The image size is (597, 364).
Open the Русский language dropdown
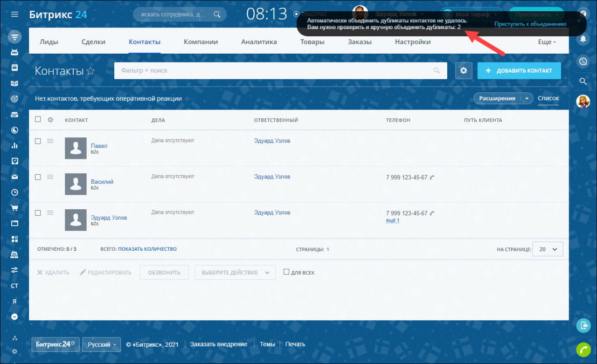102,344
